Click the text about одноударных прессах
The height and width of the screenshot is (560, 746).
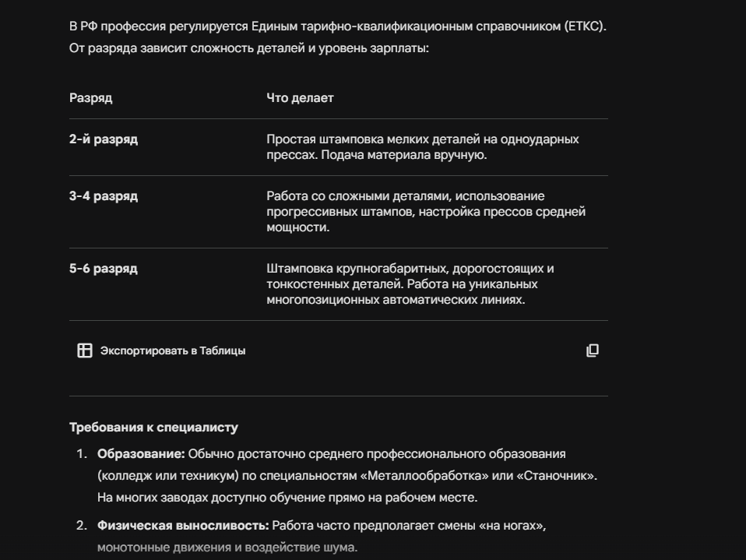(x=423, y=147)
